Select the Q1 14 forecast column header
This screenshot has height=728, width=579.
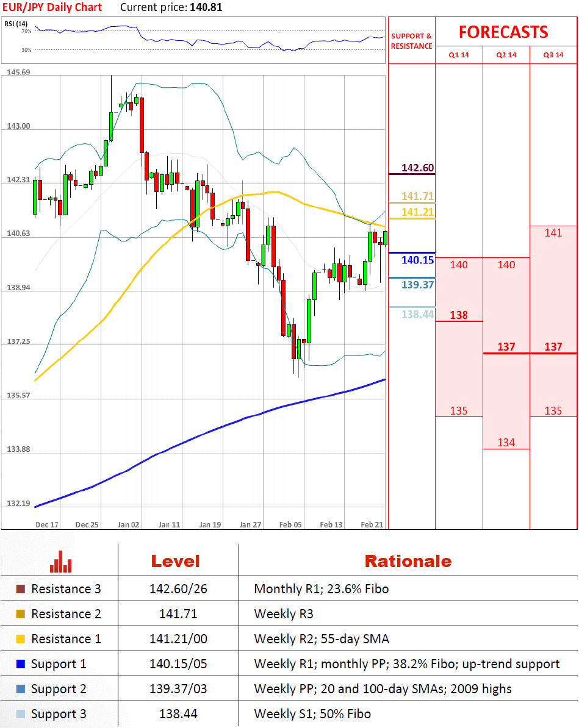click(459, 55)
